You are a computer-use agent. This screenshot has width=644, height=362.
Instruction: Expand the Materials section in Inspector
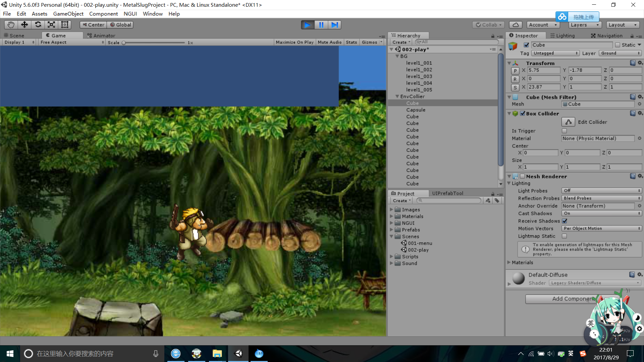click(509, 262)
